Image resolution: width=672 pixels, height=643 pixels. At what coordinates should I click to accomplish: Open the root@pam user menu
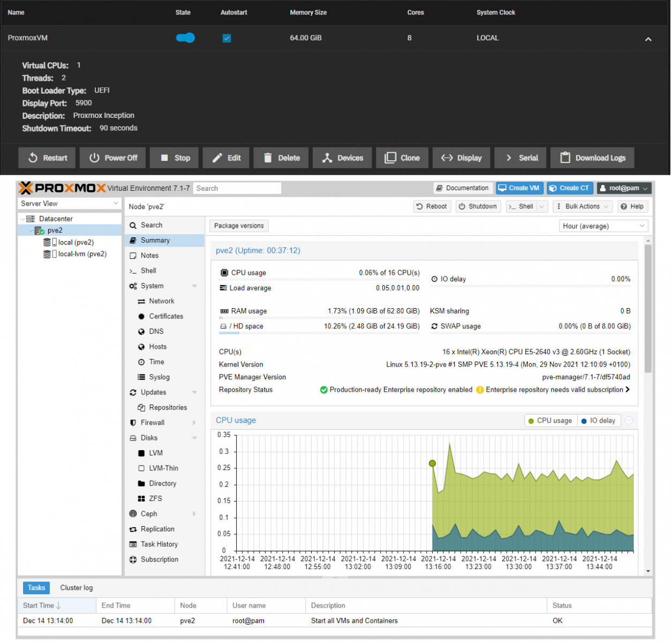pyautogui.click(x=624, y=189)
